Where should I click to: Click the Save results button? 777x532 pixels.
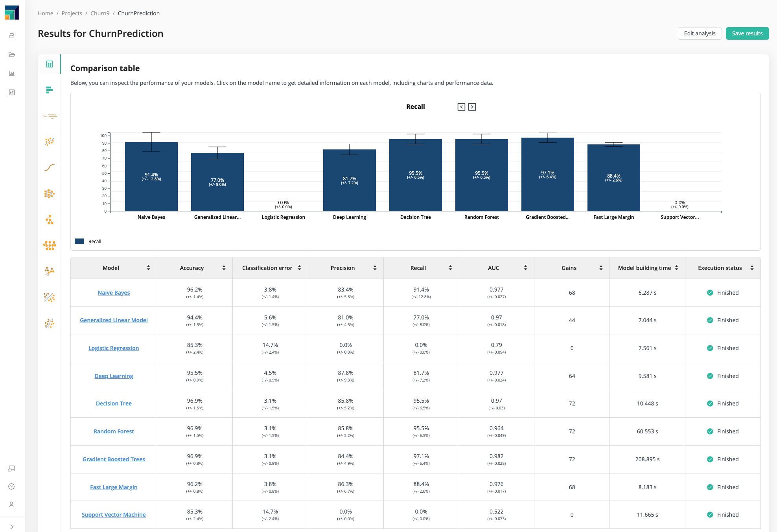click(x=746, y=34)
